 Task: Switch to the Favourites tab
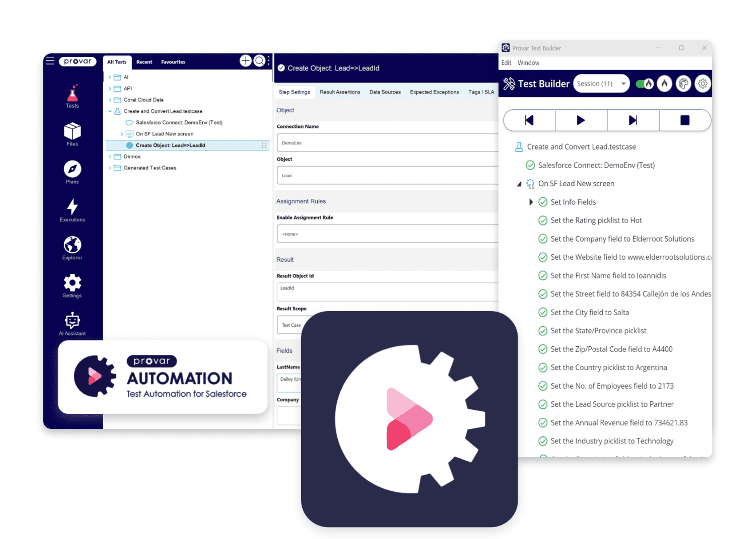point(173,62)
